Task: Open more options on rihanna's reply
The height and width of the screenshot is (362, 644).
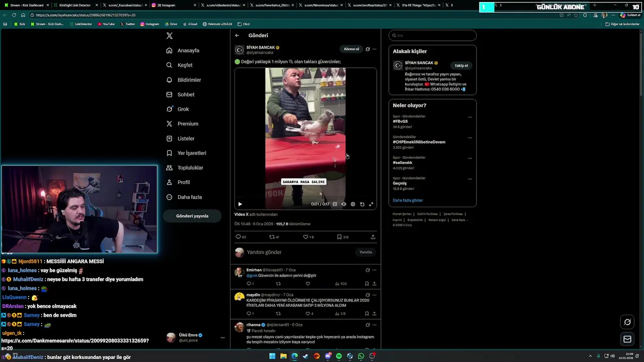Action: click(x=374, y=325)
